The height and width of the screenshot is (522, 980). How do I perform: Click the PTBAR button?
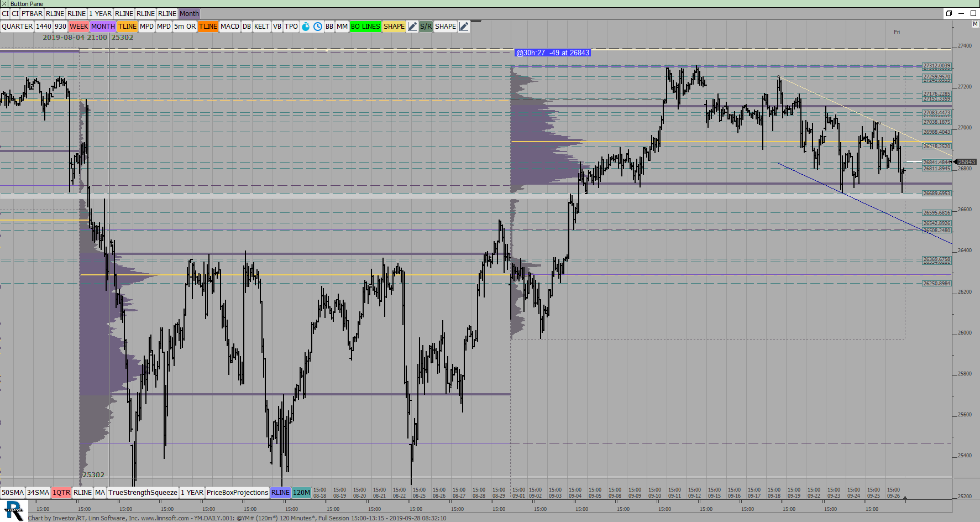[32, 14]
